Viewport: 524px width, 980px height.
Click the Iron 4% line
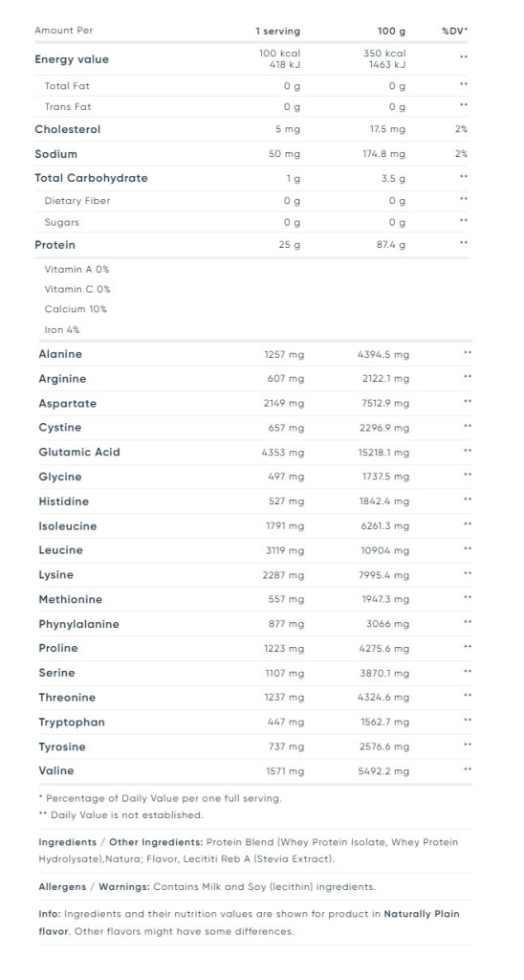[62, 330]
